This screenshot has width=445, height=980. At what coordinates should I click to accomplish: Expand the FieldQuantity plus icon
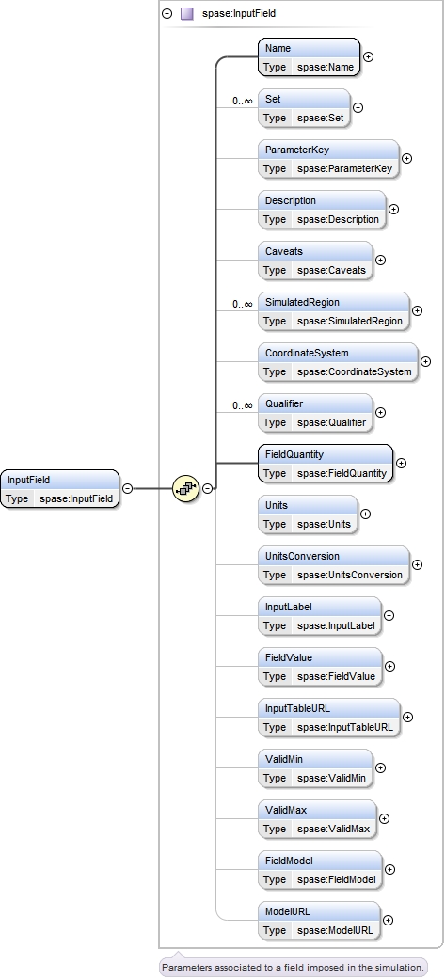click(x=401, y=463)
